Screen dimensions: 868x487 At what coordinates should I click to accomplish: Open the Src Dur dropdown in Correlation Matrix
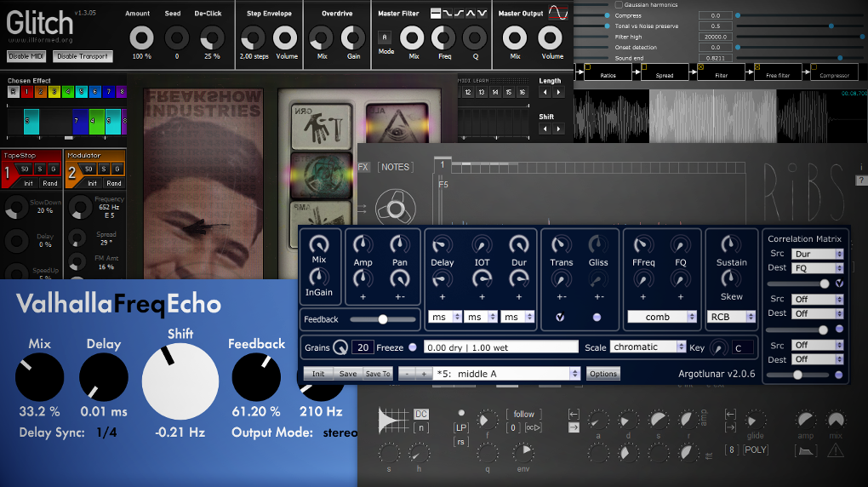[x=817, y=254]
